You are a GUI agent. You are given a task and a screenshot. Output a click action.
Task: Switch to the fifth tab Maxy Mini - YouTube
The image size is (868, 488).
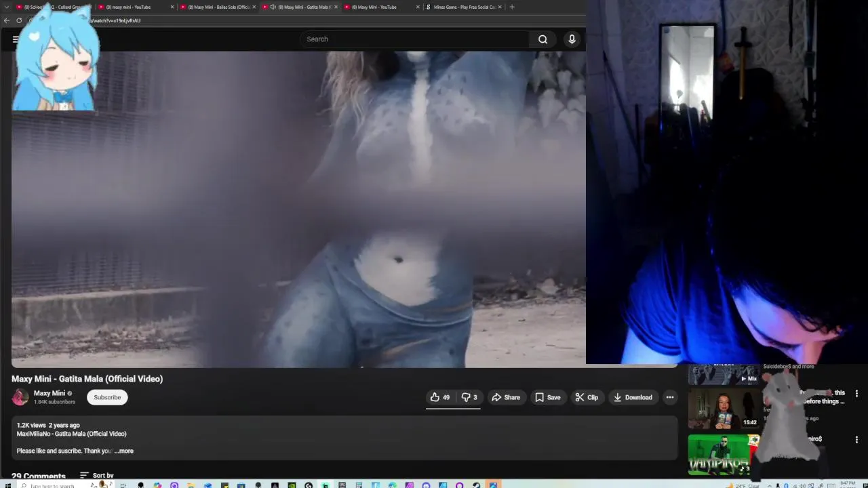[x=380, y=7]
